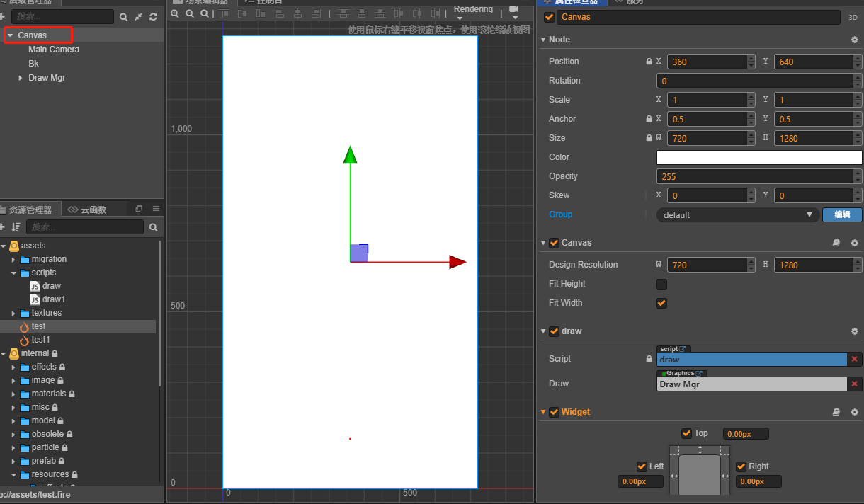Select the draw1 script file
This screenshot has height=504, width=864.
[x=53, y=299]
